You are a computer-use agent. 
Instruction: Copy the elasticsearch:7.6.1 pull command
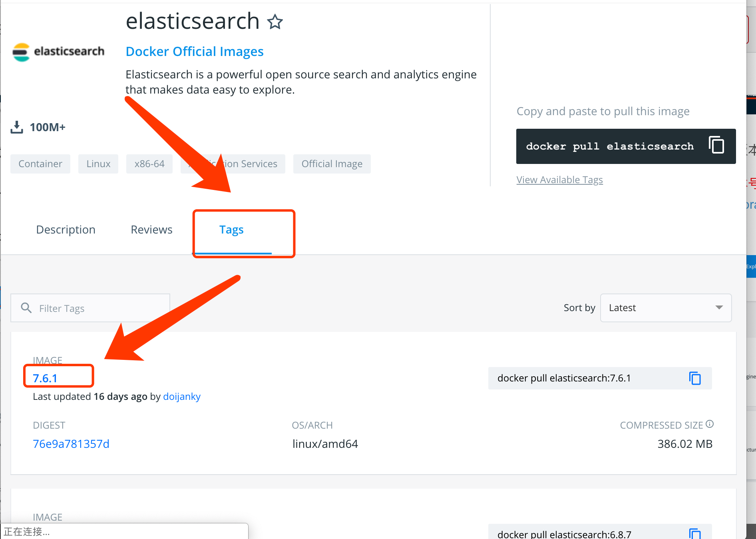pyautogui.click(x=695, y=378)
